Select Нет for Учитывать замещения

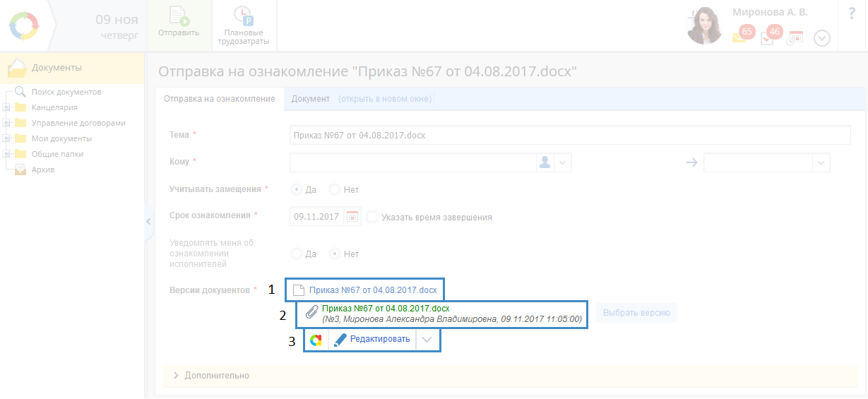335,189
